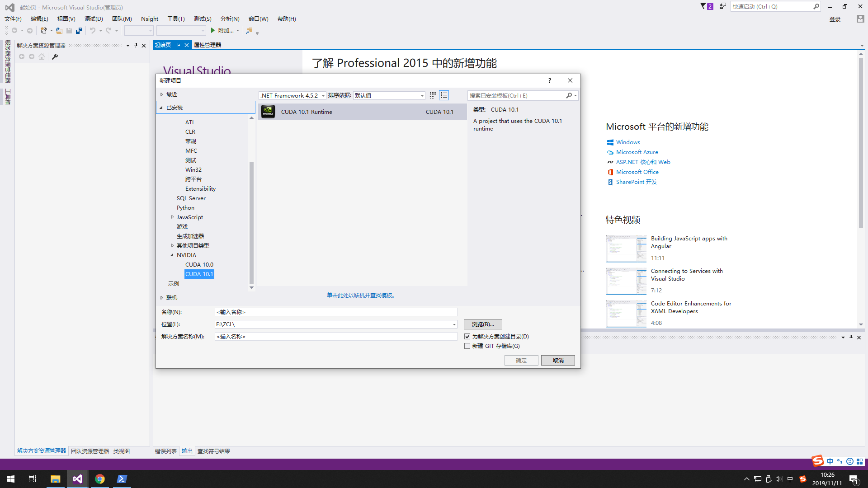The image size is (868, 488).
Task: Select the Python tree item
Action: coord(185,207)
